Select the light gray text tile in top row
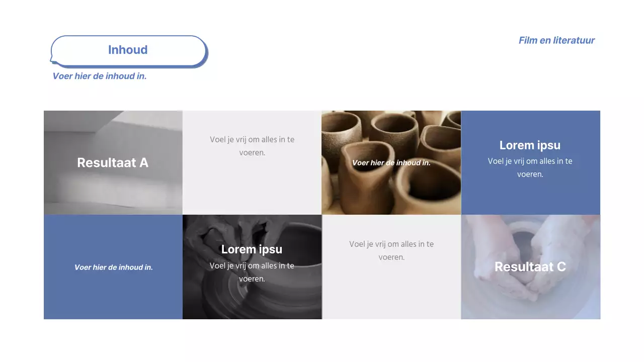644x362 pixels. (252, 162)
